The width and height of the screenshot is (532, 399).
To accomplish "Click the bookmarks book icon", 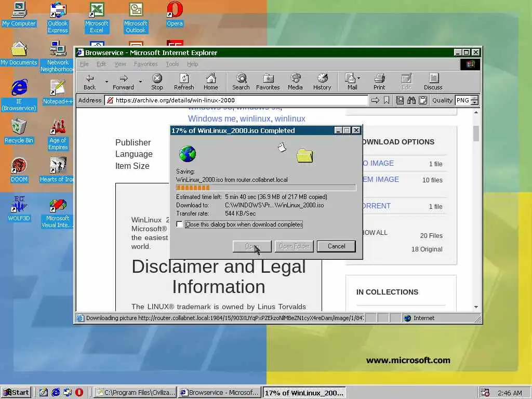I will tap(400, 100).
